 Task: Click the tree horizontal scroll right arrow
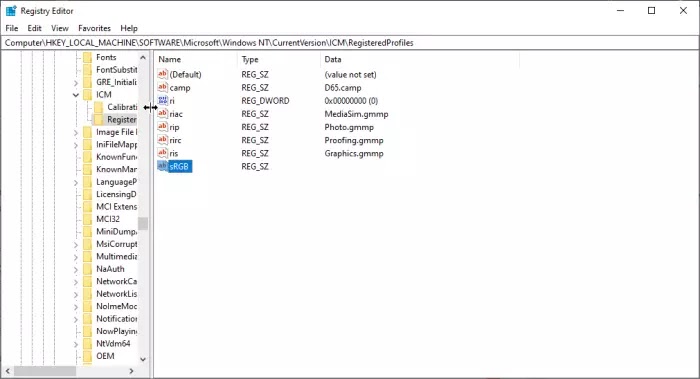pos(131,371)
